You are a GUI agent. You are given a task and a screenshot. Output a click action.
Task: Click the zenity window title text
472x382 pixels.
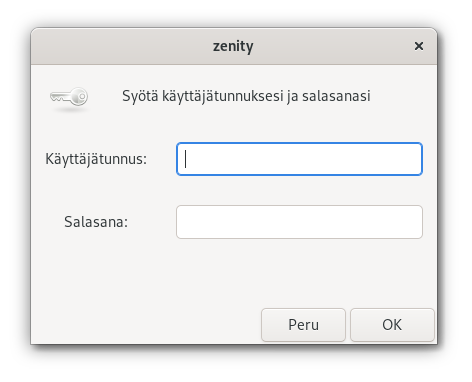coord(233,46)
